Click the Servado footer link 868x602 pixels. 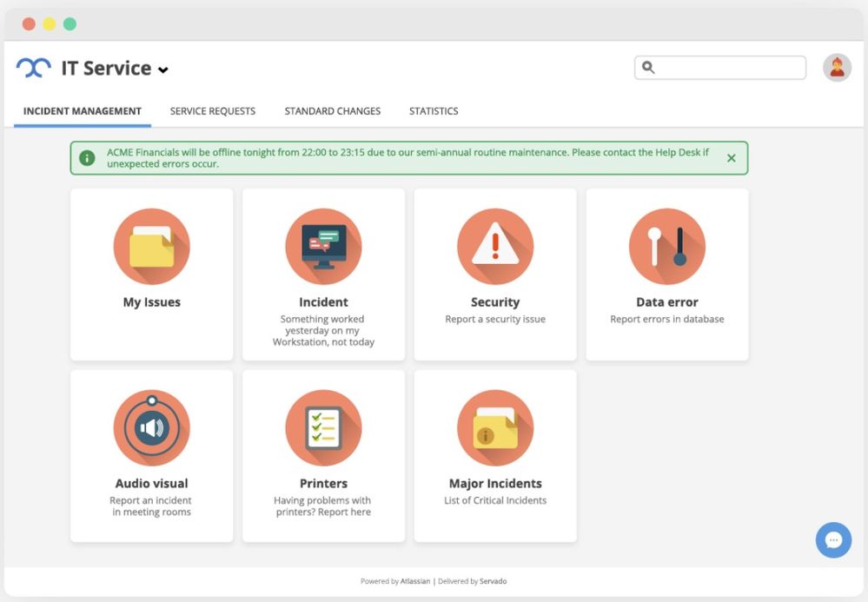(493, 581)
